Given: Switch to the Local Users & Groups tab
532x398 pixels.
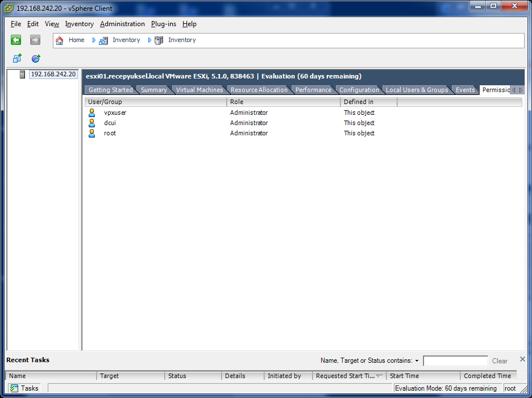Looking at the screenshot, I should point(417,90).
